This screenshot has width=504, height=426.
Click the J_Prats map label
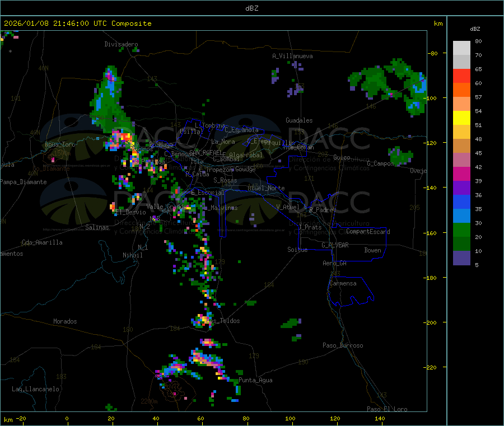pyautogui.click(x=310, y=227)
